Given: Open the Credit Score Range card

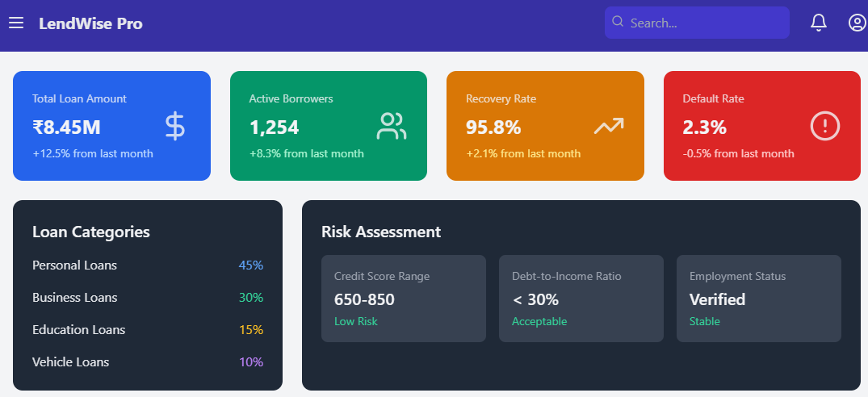Looking at the screenshot, I should pos(404,299).
